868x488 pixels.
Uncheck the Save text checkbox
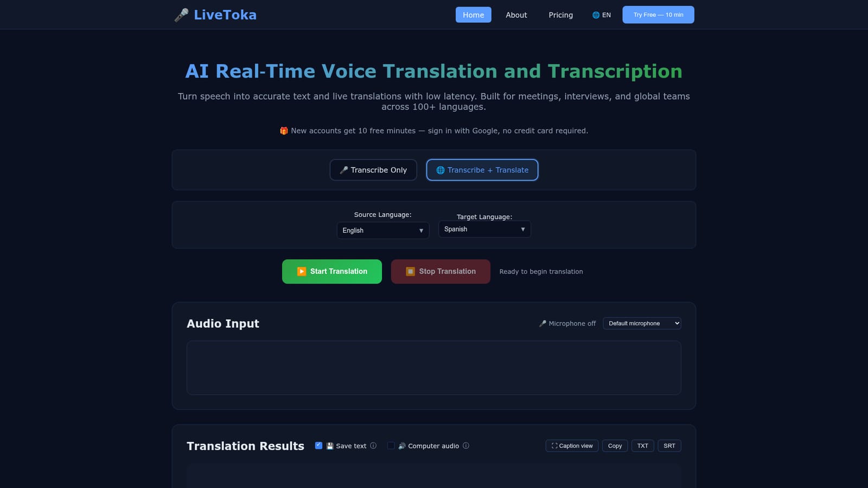coord(318,446)
